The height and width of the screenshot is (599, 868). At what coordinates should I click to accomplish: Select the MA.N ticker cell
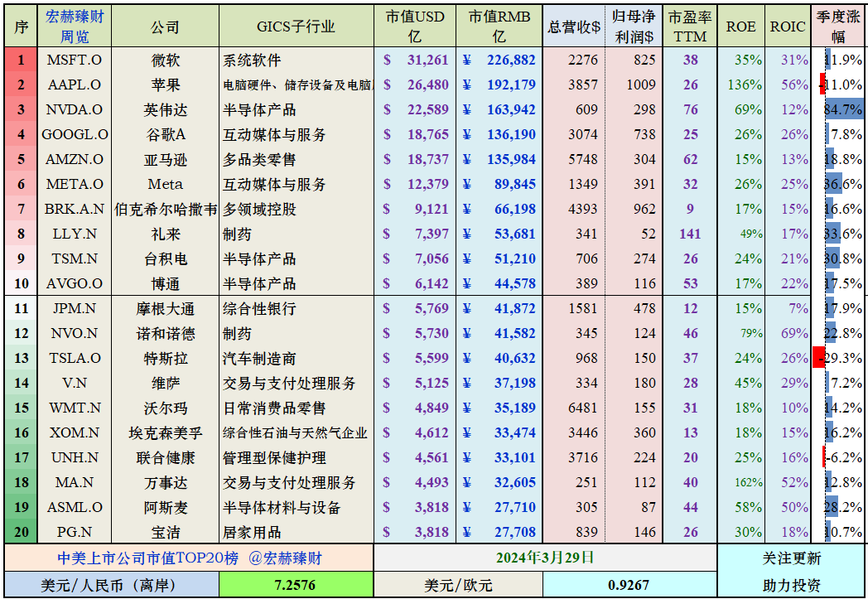click(75, 482)
